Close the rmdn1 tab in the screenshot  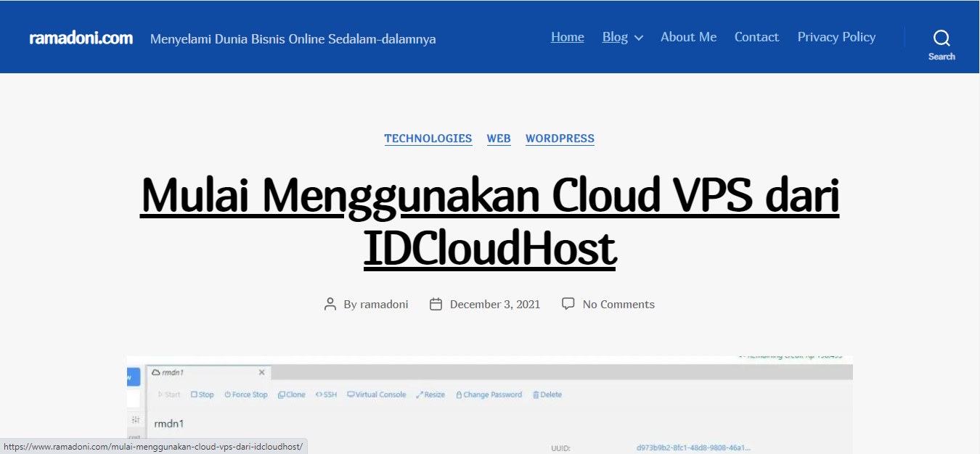tap(262, 372)
